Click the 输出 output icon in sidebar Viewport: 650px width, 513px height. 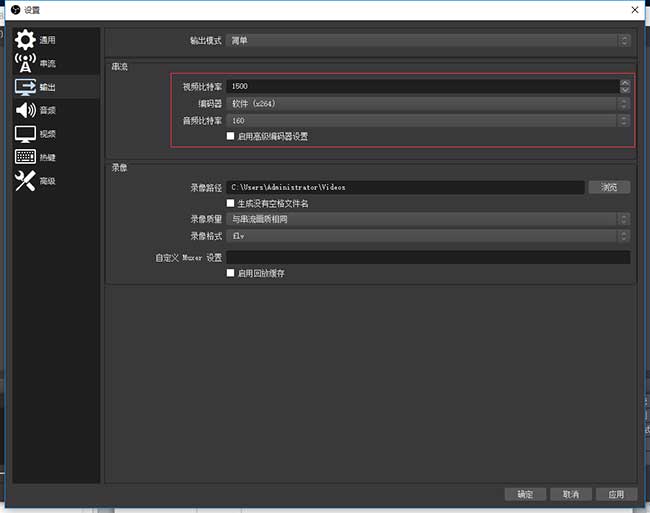[x=25, y=87]
